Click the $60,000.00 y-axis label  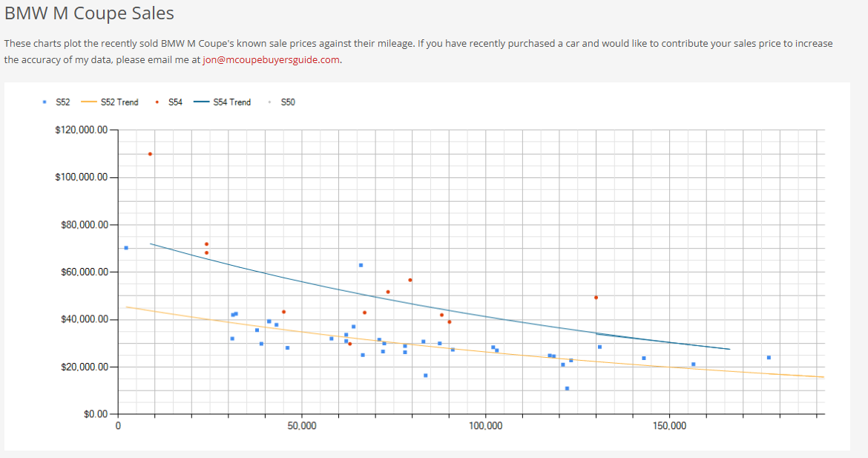tap(84, 272)
